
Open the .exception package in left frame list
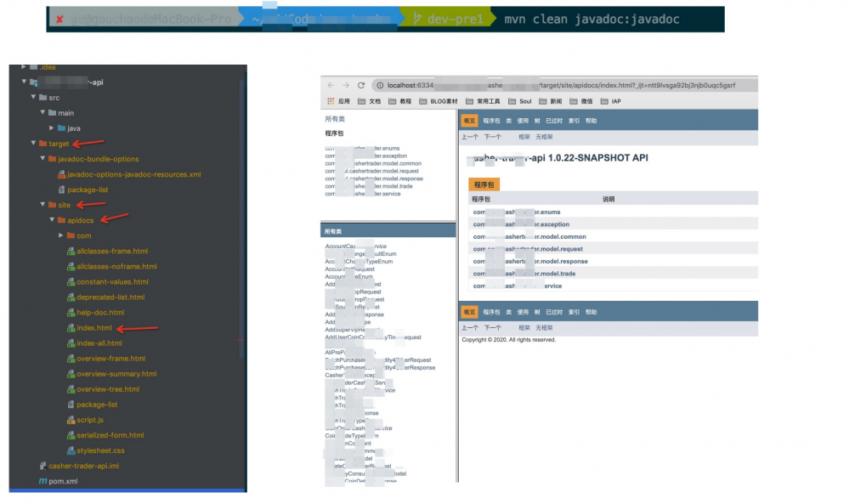coord(366,156)
